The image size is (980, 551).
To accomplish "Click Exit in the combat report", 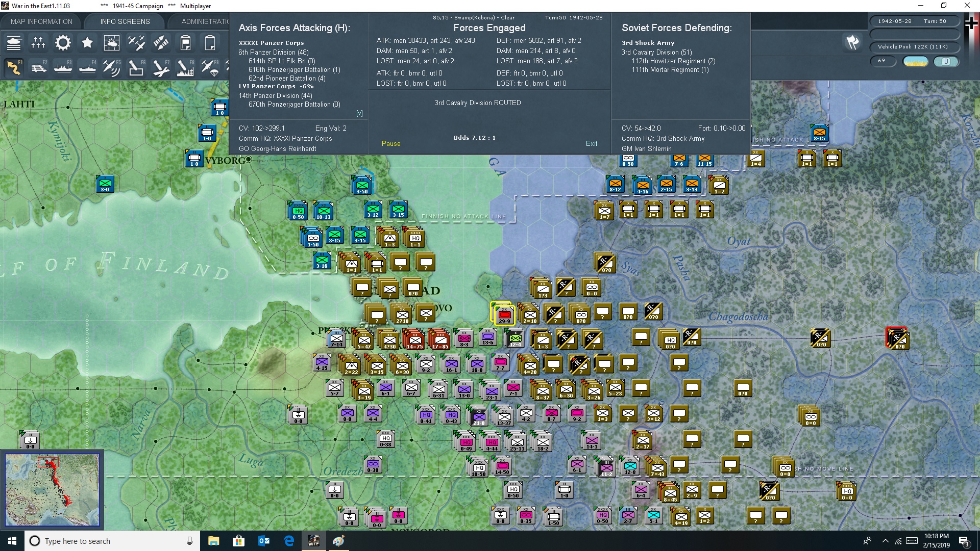I will click(x=592, y=144).
